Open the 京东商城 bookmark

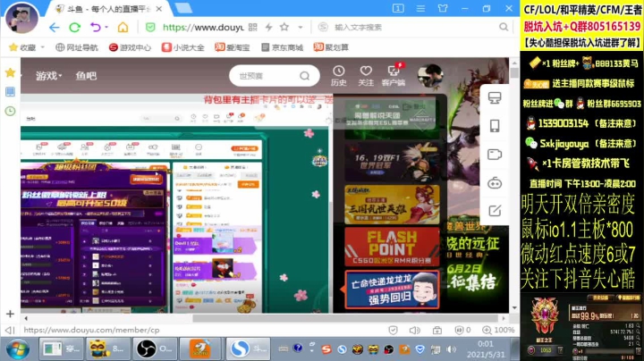tap(282, 47)
